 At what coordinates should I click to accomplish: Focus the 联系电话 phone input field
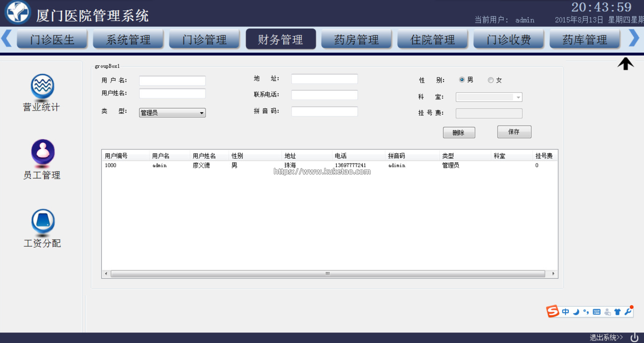click(x=325, y=95)
